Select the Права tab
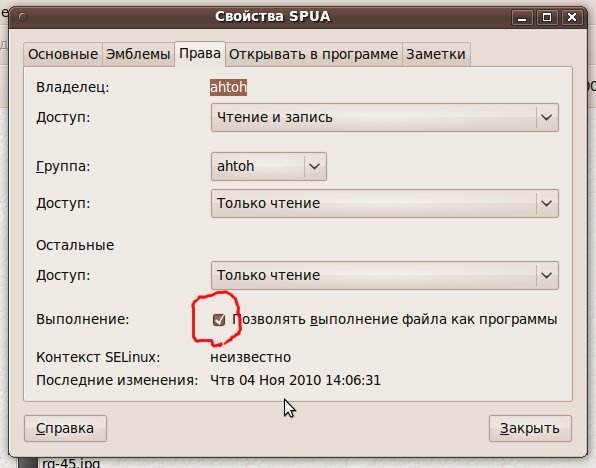 (x=200, y=54)
